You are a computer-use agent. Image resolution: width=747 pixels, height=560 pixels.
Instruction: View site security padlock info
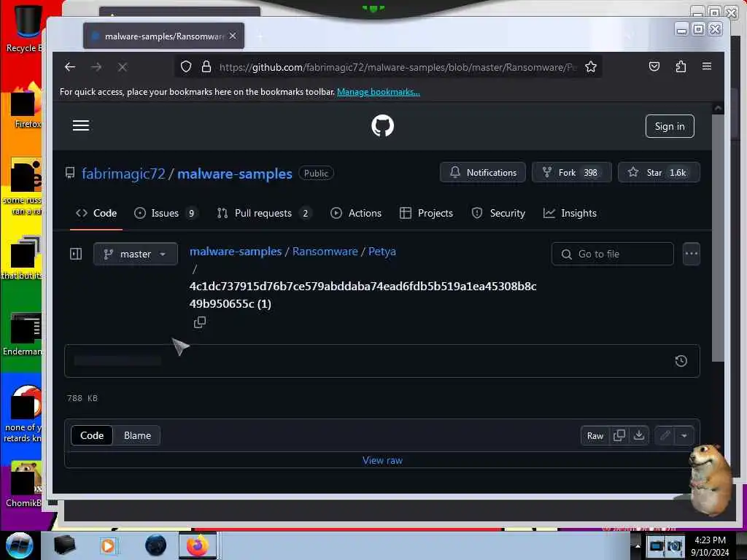(206, 66)
